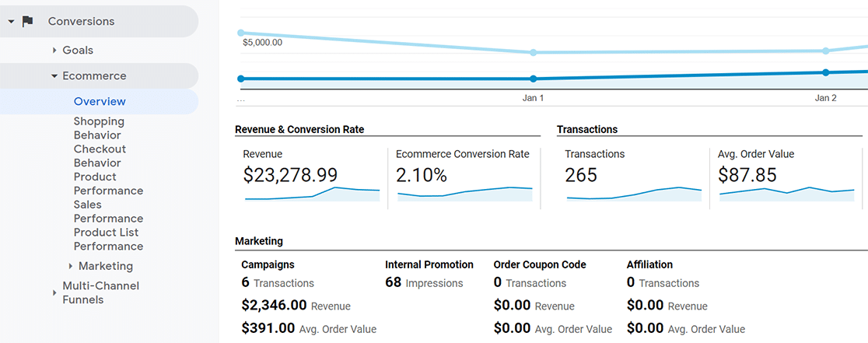Expand Multi-Channel Funnels arrow
The image size is (868, 343).
tap(54, 292)
